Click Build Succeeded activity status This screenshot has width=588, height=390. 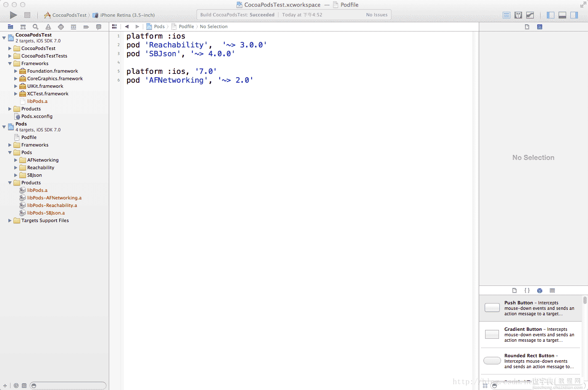tap(237, 15)
